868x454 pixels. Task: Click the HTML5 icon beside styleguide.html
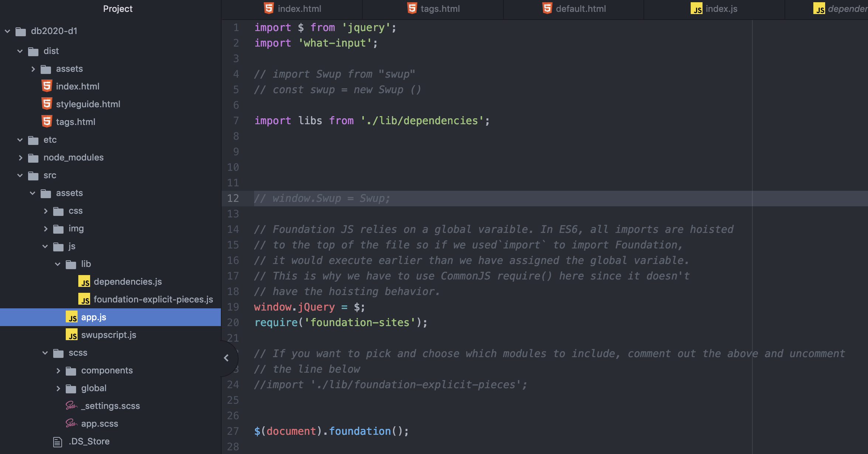point(47,104)
